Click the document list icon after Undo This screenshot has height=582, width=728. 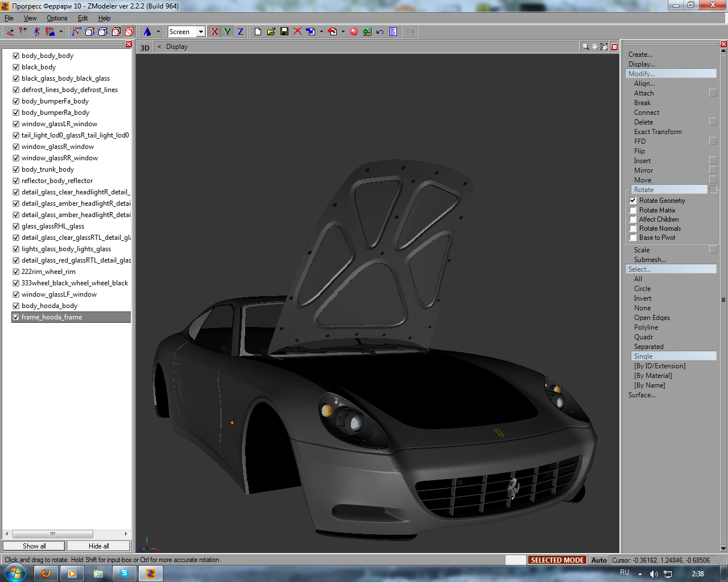point(393,32)
